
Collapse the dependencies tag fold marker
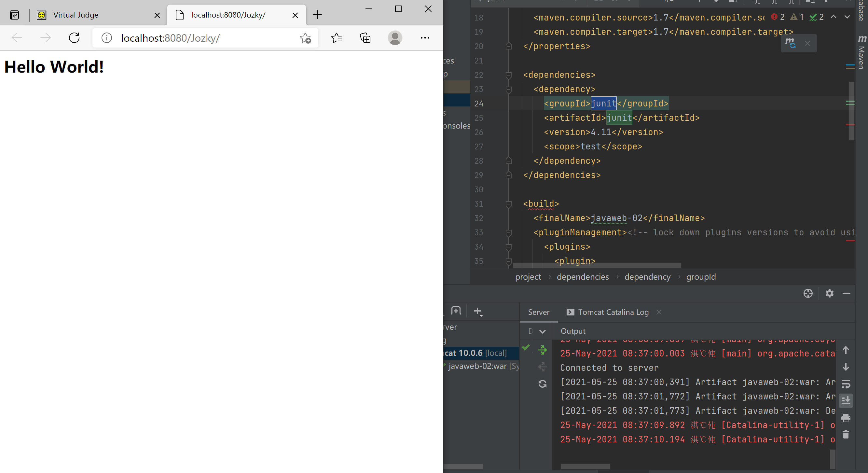pos(508,75)
